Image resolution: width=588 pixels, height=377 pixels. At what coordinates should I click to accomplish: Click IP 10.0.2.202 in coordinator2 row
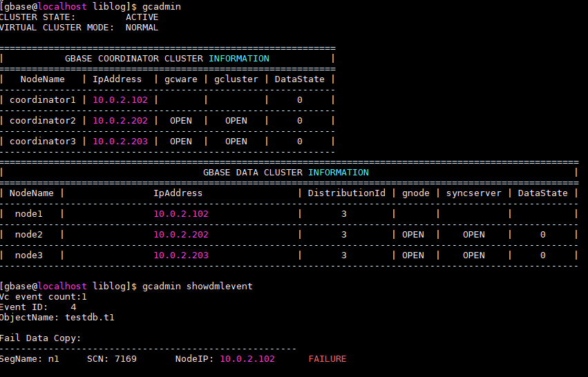120,121
